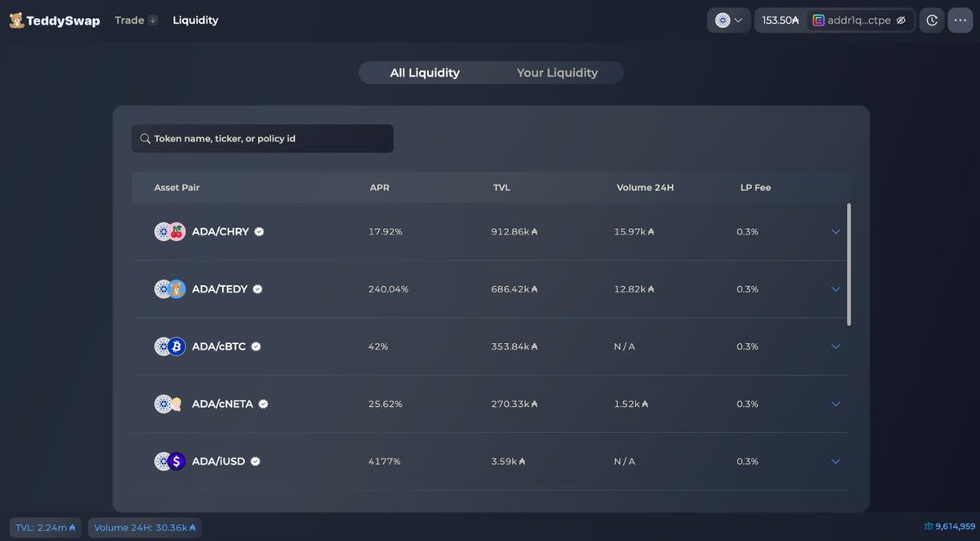Sort by the Volume 24H column header

tap(645, 188)
